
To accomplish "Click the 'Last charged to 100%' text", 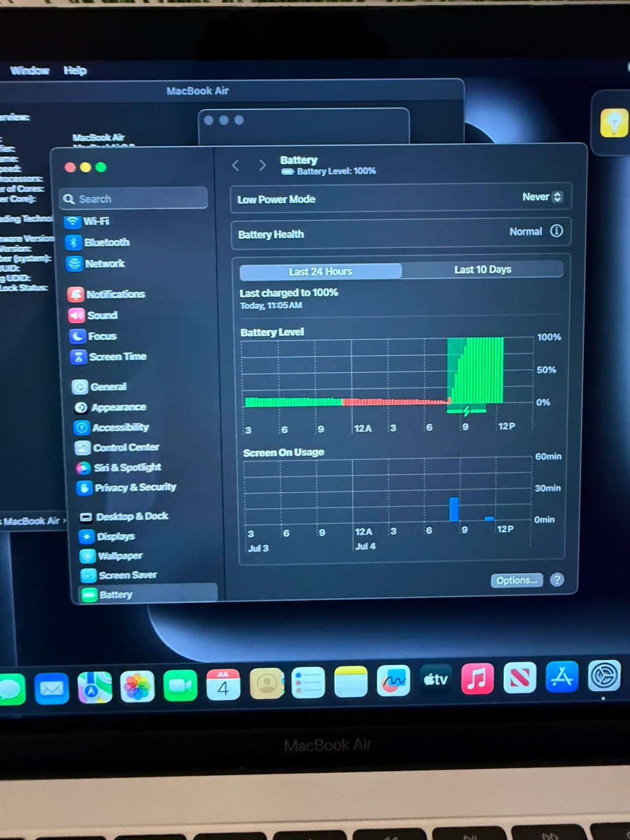I will pyautogui.click(x=289, y=293).
